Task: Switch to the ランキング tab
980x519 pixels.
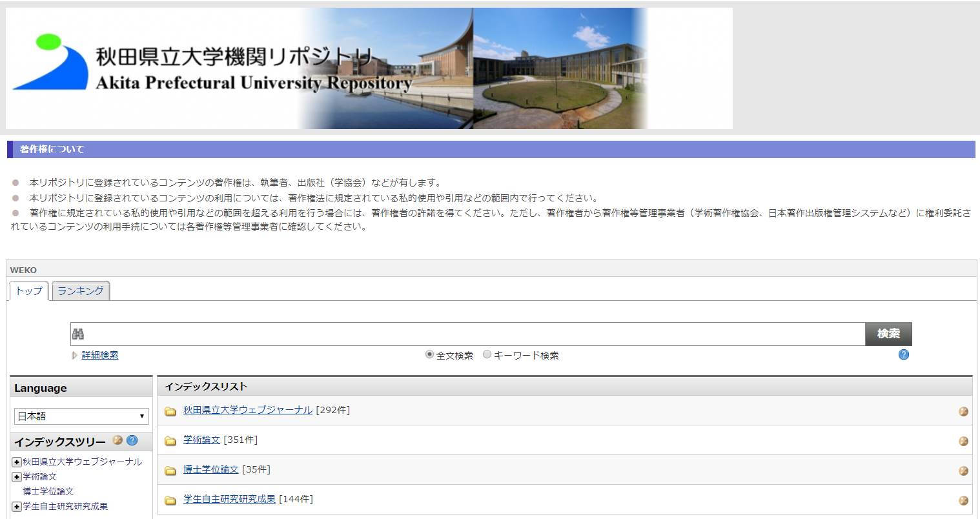Action: pyautogui.click(x=81, y=291)
